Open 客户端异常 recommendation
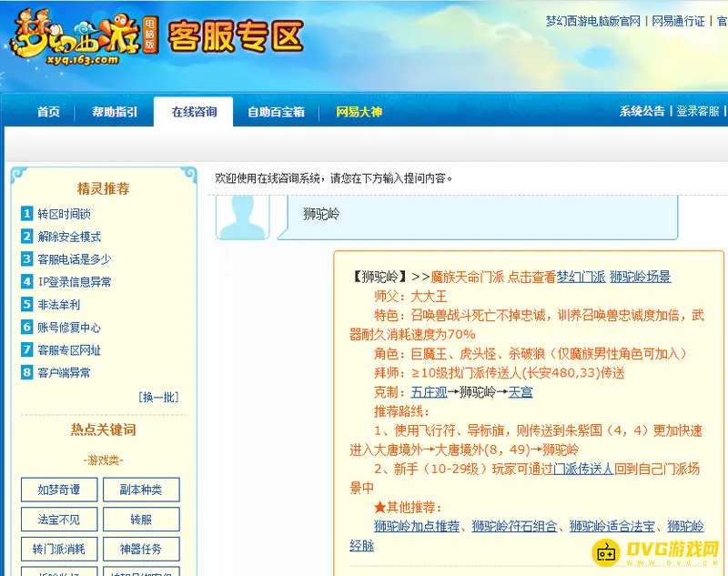 click(64, 373)
